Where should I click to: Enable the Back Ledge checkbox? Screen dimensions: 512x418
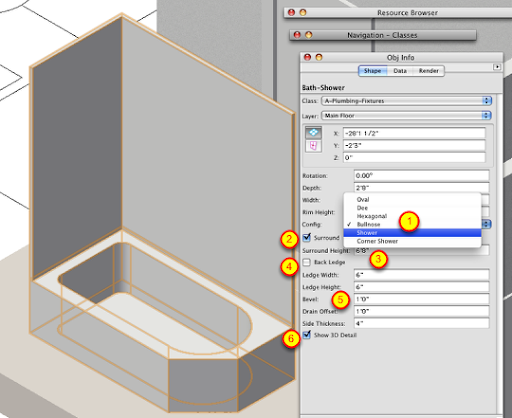point(307,262)
